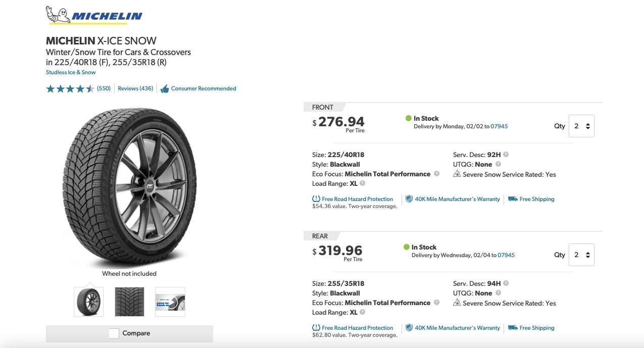Screen dimensions: 644x348
Task: Open the rear tire Free Road Hazard Protection link
Action: [x=358, y=327]
